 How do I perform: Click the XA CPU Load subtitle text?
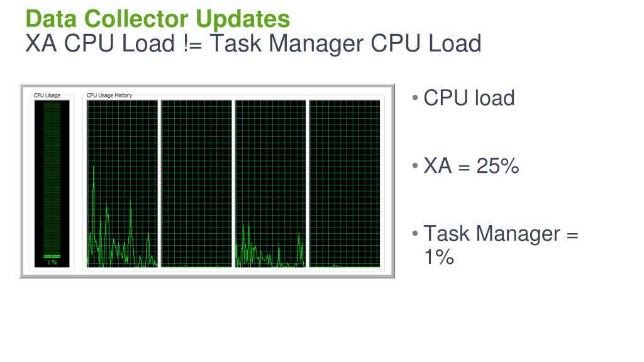[x=253, y=43]
